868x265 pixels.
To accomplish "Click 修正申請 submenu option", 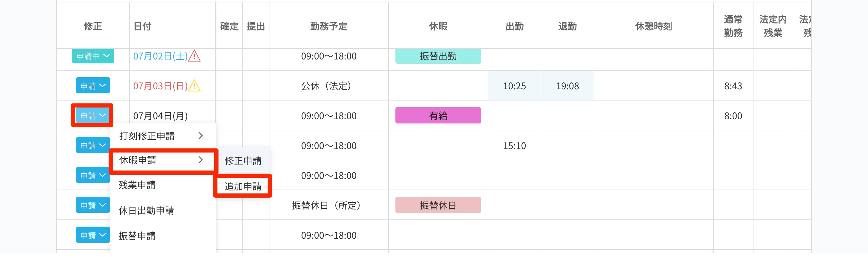I will coord(243,161).
